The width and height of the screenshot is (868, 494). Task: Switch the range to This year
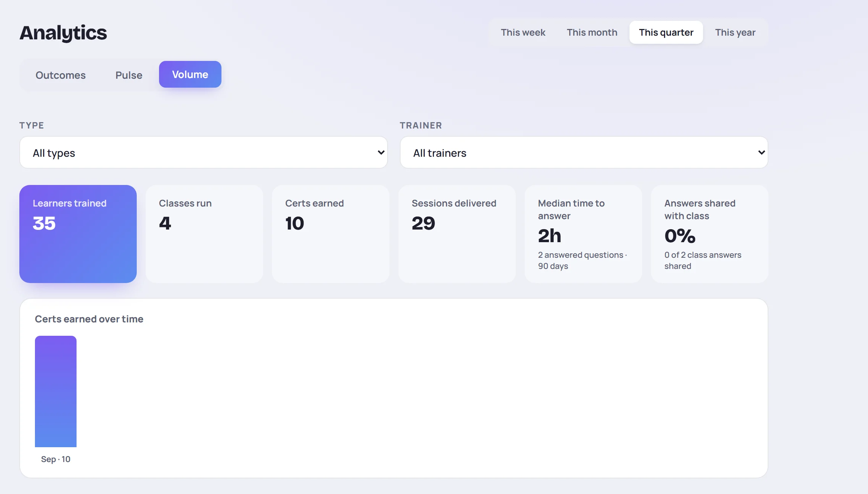(x=735, y=32)
